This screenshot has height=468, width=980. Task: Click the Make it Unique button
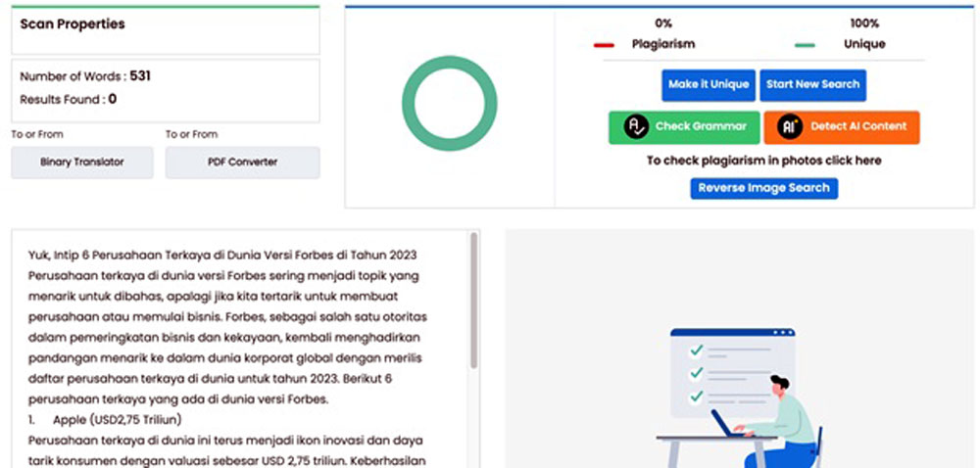click(x=709, y=85)
